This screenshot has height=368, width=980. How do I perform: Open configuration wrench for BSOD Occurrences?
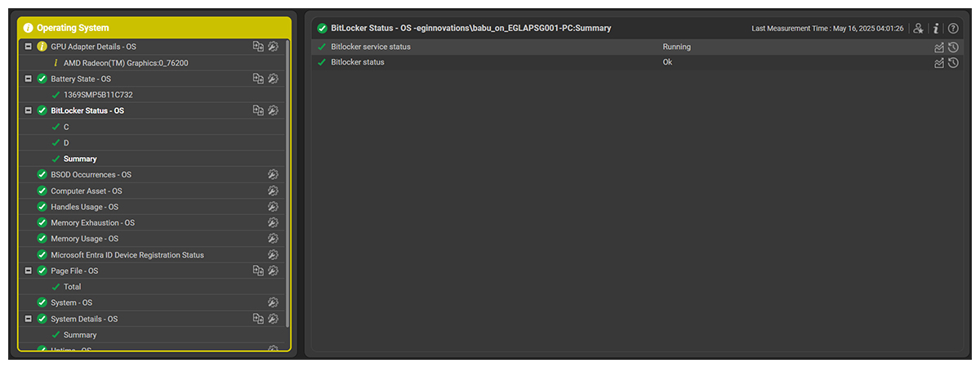(273, 175)
